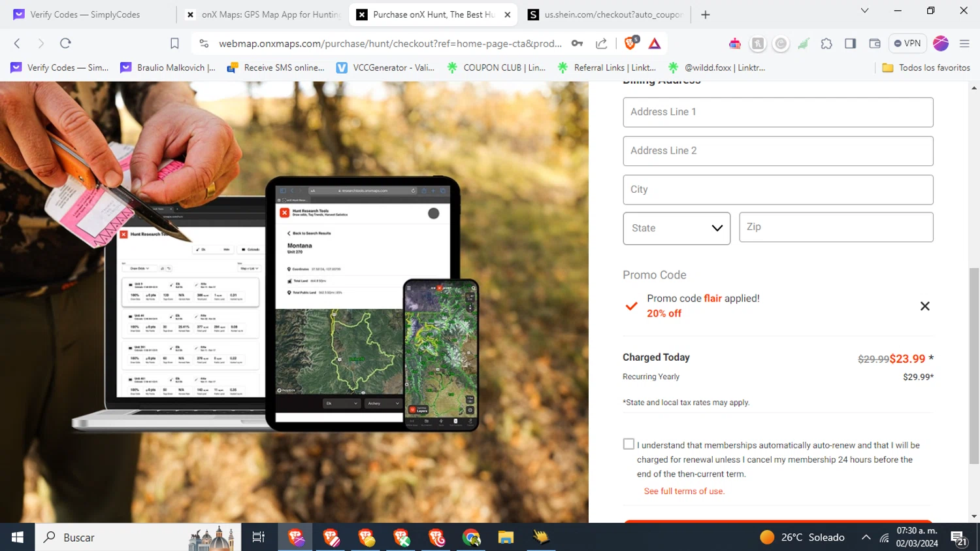Open the COUPON CLUB bookmark
This screenshot has height=551, width=980.
point(496,67)
